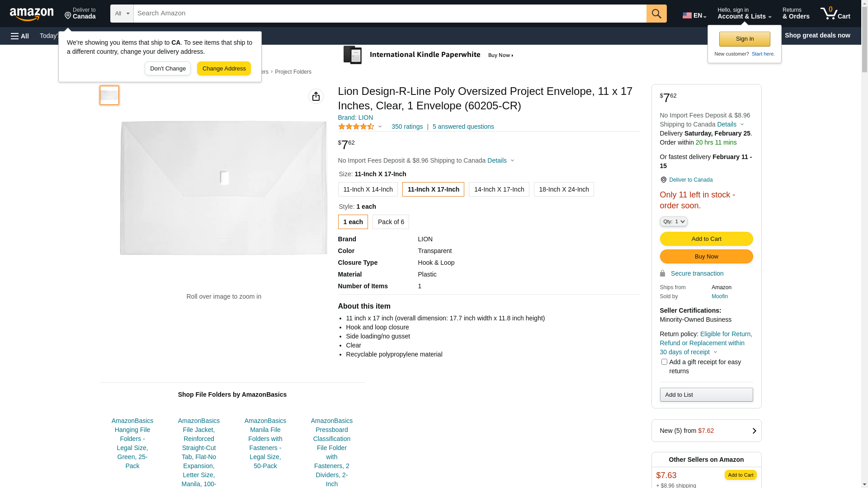Open AmazonBasics Pressboard Classification File Folder link
This screenshot has width=868, height=488.
pyautogui.click(x=332, y=452)
